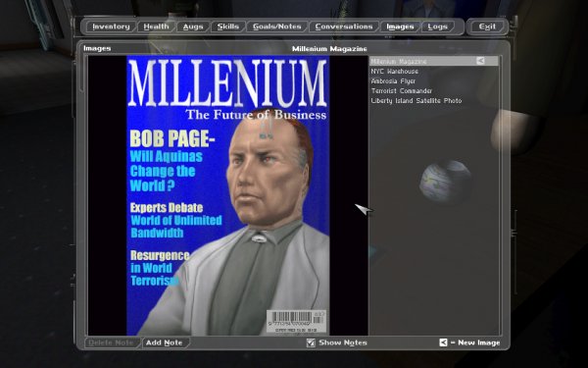Select the Images tab
The image size is (588, 368).
tap(400, 26)
